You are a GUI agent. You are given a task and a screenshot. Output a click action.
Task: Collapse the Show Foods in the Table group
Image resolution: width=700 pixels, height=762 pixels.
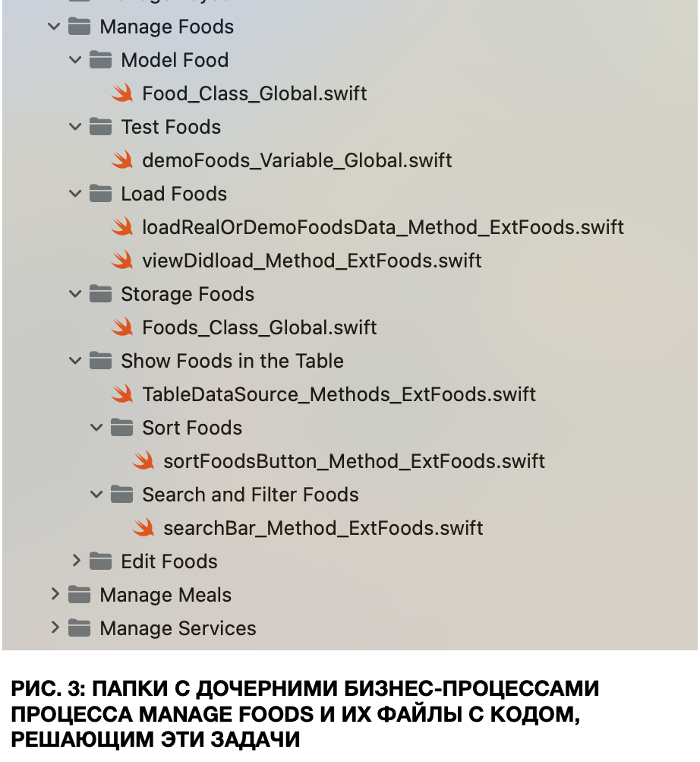pyautogui.click(x=75, y=361)
